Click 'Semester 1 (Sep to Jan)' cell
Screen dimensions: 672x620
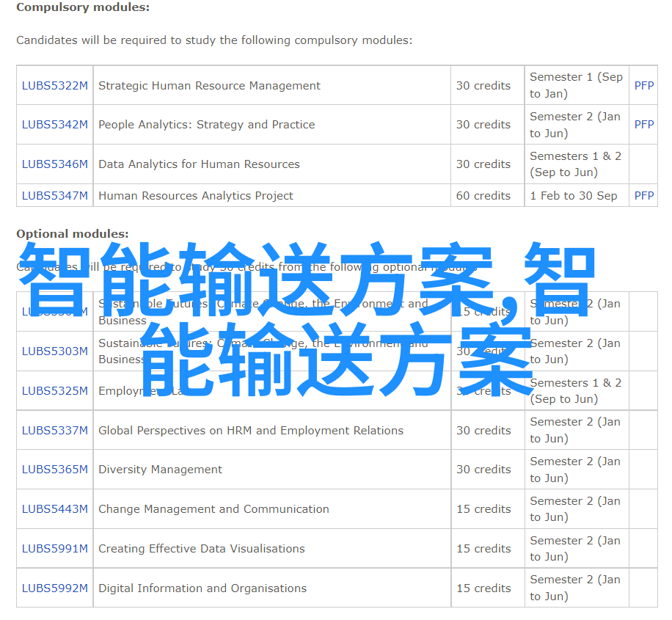[x=576, y=85]
